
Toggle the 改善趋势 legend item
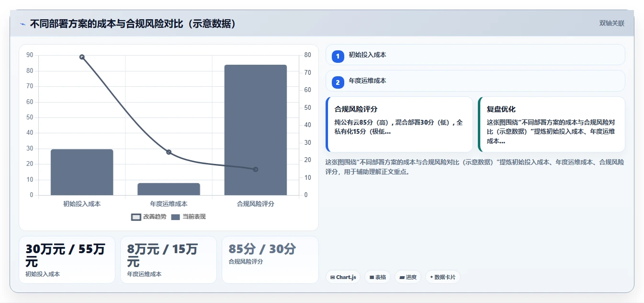tap(149, 217)
